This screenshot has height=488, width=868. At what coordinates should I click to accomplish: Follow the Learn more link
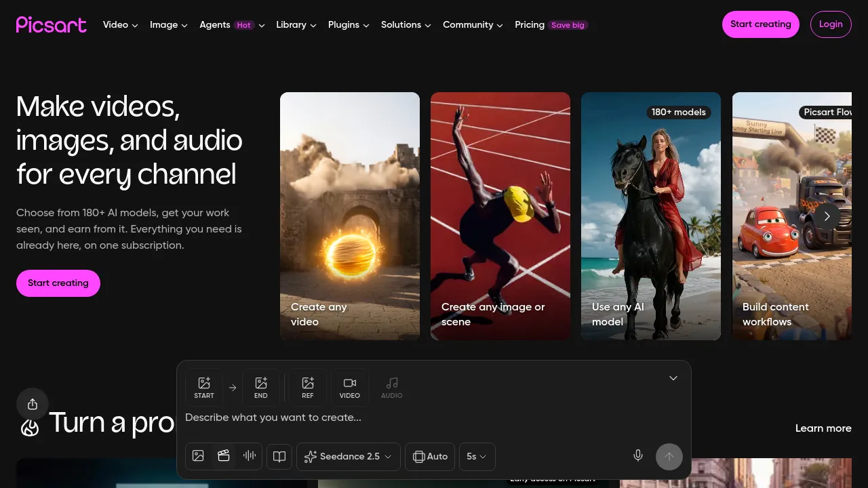click(823, 428)
